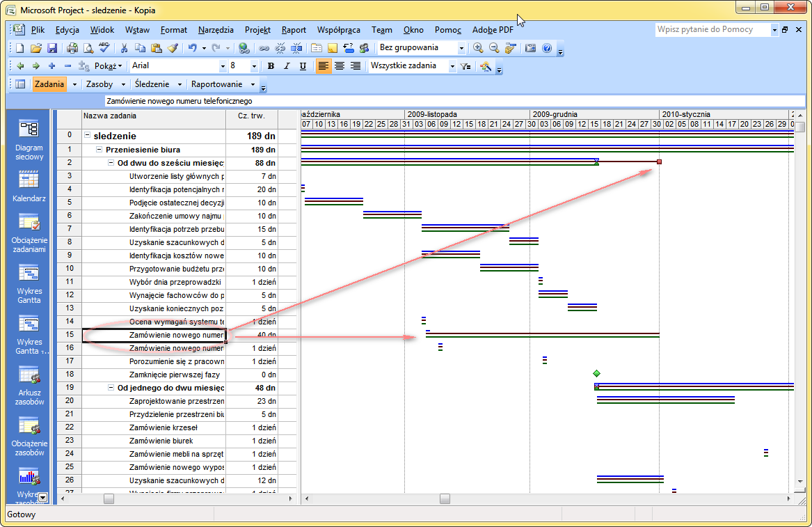Open the Widok menu
This screenshot has width=812, height=527.
click(x=102, y=30)
